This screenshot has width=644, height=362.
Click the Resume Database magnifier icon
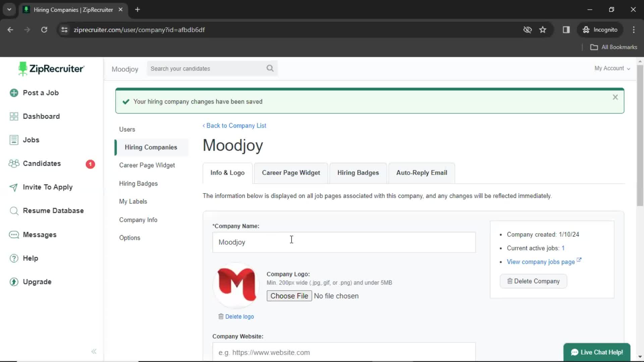pyautogui.click(x=14, y=211)
